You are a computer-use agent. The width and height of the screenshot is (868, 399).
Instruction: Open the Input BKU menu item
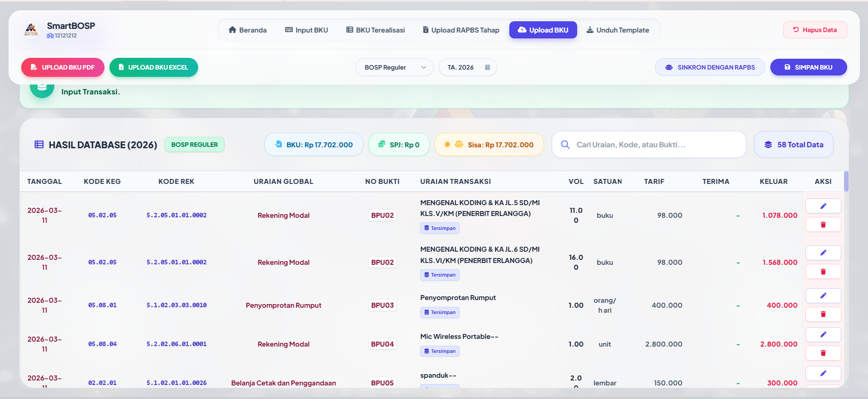pyautogui.click(x=307, y=30)
